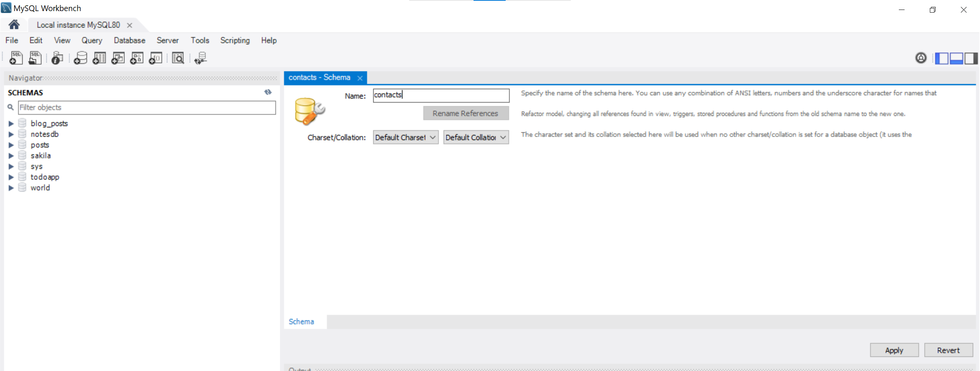Open Workbench preferences gear icon
This screenshot has height=371, width=980.
point(921,58)
